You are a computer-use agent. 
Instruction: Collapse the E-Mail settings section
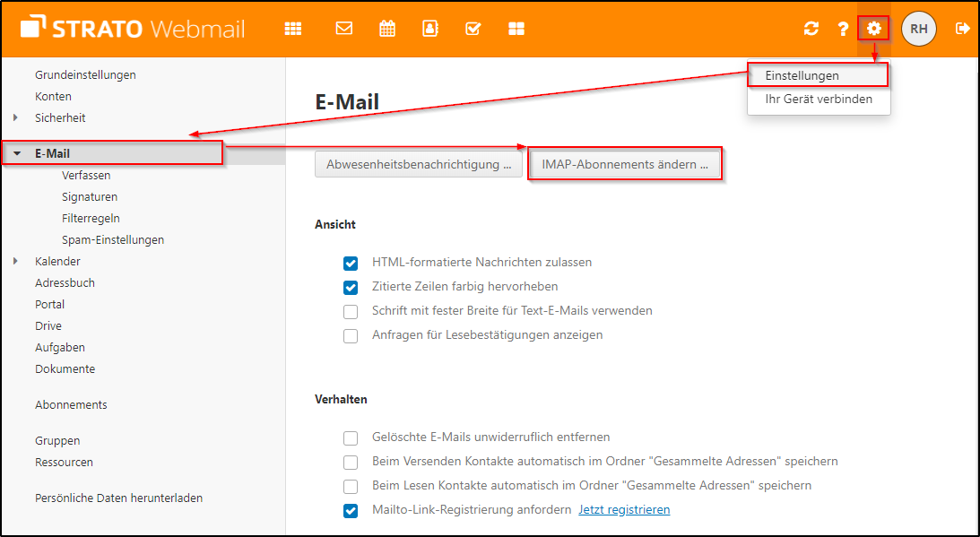[x=16, y=154]
